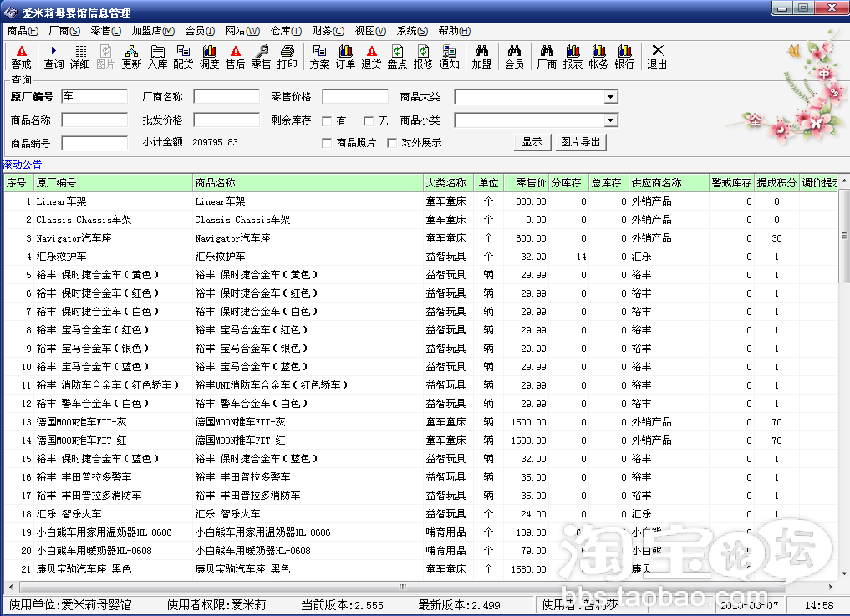This screenshot has height=616, width=850.
Task: Open the 财务 menu
Action: (x=328, y=31)
